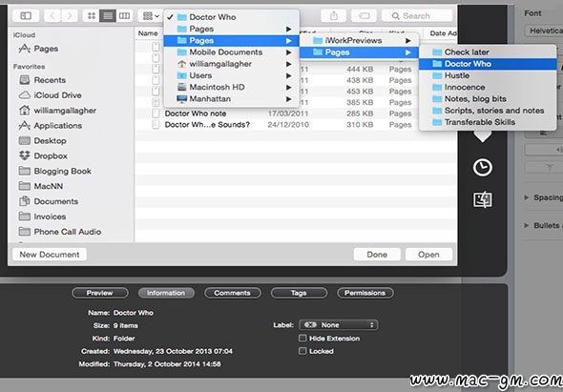This screenshot has height=392, width=563.
Task: Click the clock history icon
Action: tap(482, 167)
